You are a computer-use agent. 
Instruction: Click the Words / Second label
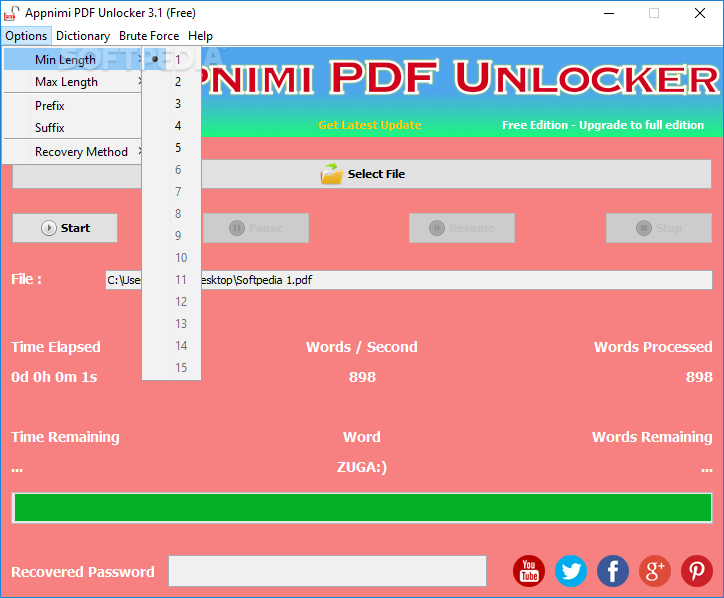click(x=362, y=347)
